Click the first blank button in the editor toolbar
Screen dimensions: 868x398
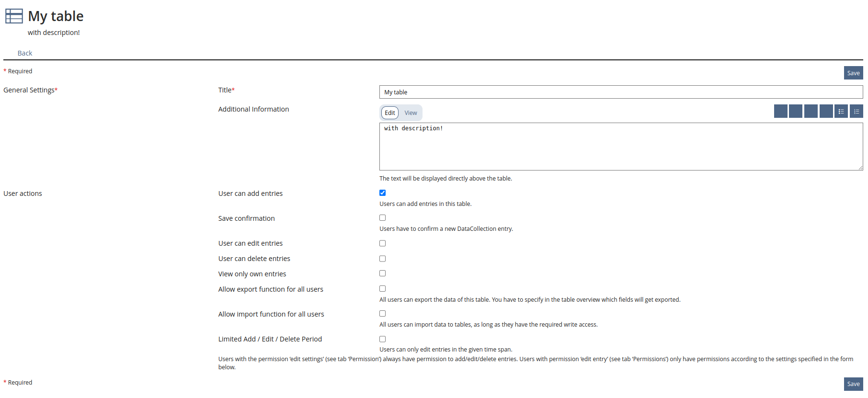pyautogui.click(x=780, y=112)
